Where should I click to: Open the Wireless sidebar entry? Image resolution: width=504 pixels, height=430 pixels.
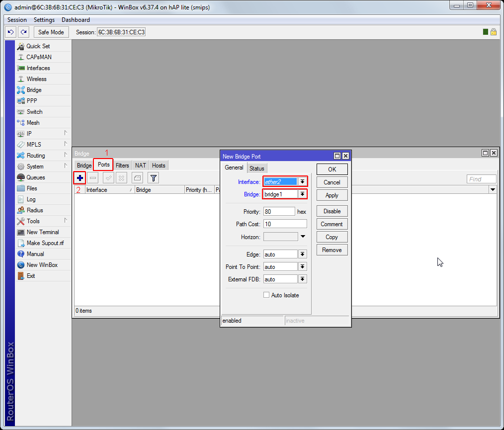click(36, 79)
